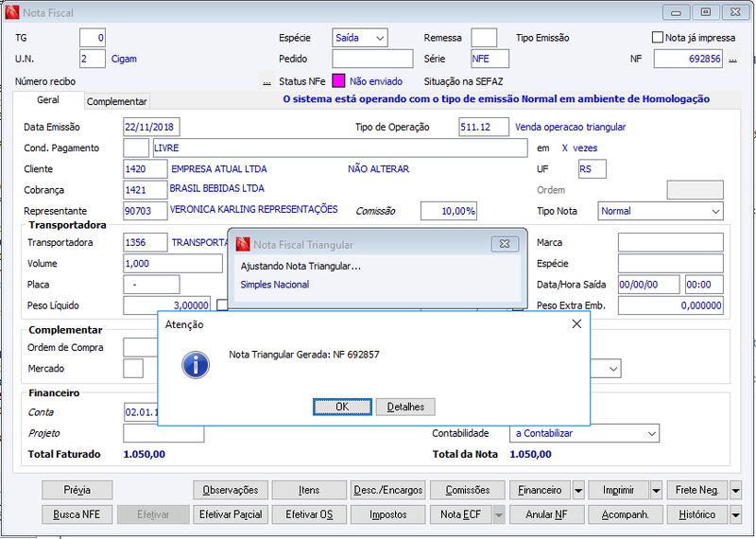The image size is (756, 539).
Task: Expand the dropdown arrow next to Imprimir button
Action: coord(656,490)
